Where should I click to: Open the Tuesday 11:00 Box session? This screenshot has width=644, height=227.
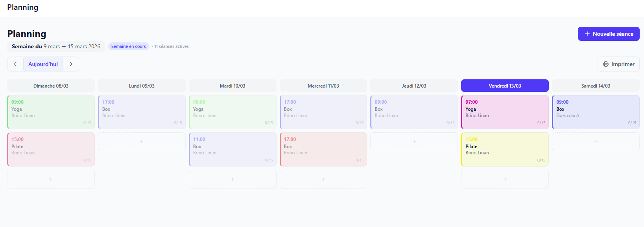click(233, 149)
